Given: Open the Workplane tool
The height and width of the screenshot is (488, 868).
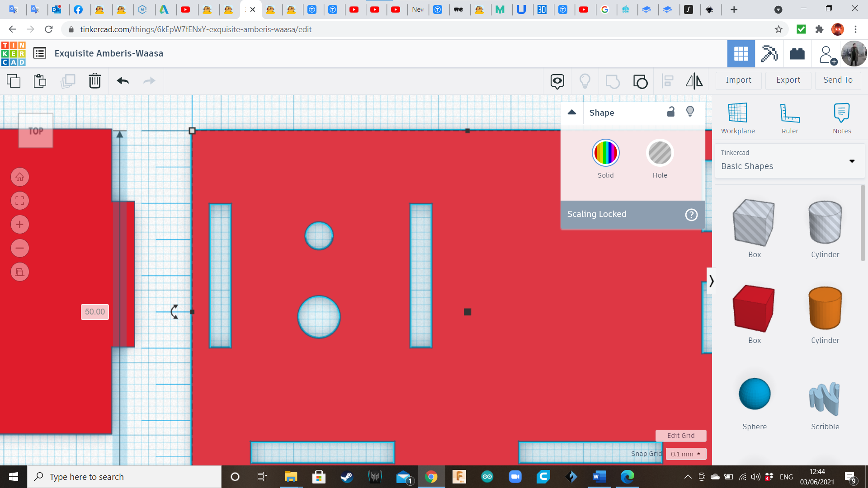Looking at the screenshot, I should point(737,117).
